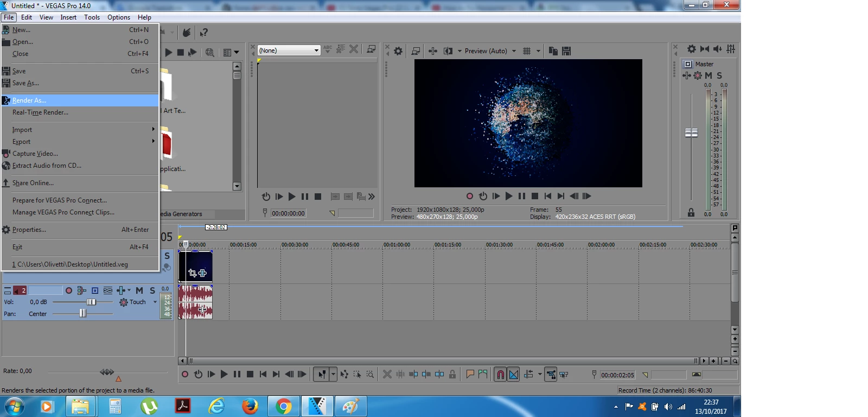Open the Edit menu
The width and height of the screenshot is (868, 417).
pos(27,17)
